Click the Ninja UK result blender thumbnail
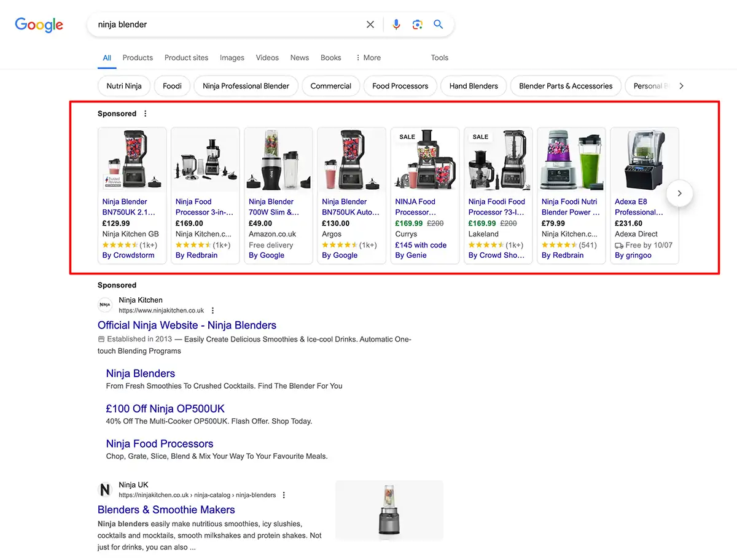 [x=389, y=510]
